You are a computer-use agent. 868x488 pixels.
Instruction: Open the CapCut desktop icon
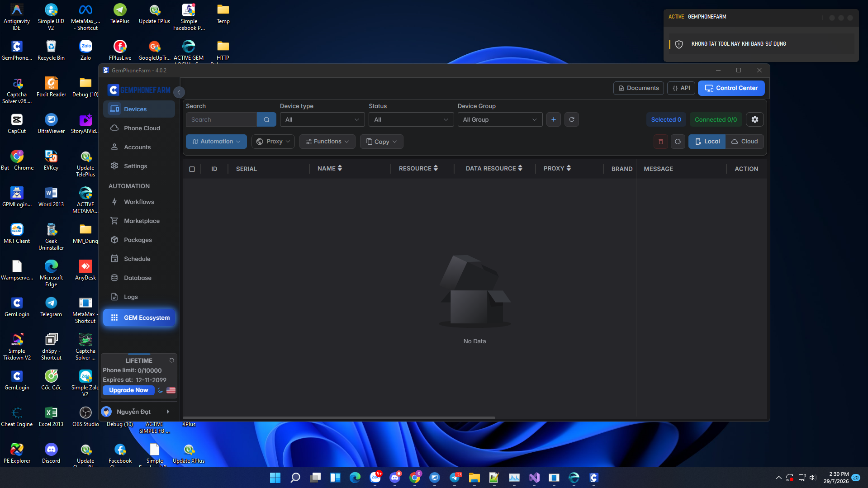17,123
